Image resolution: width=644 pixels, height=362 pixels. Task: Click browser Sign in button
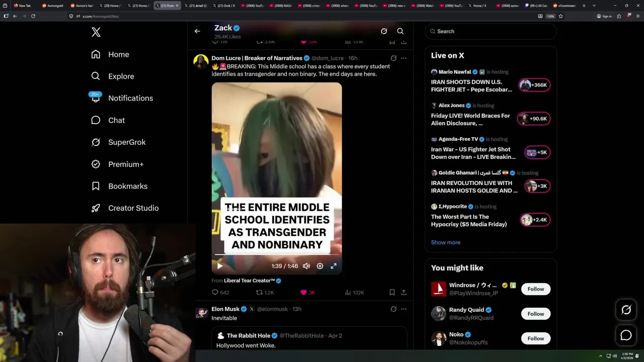point(604,16)
